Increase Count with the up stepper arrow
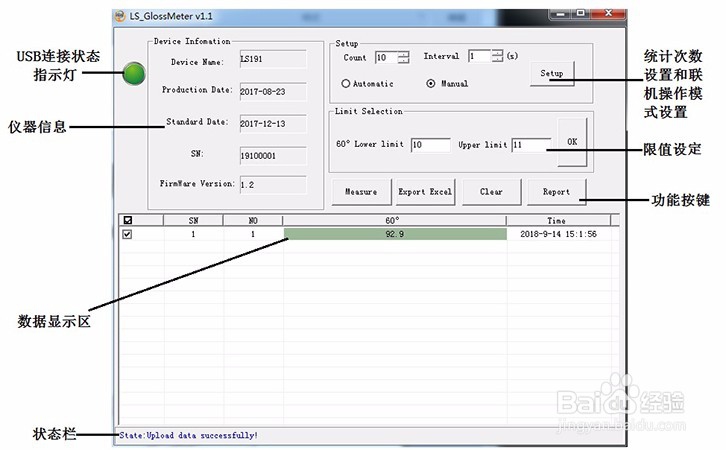Screen dimensions: 726x450 click(x=404, y=54)
